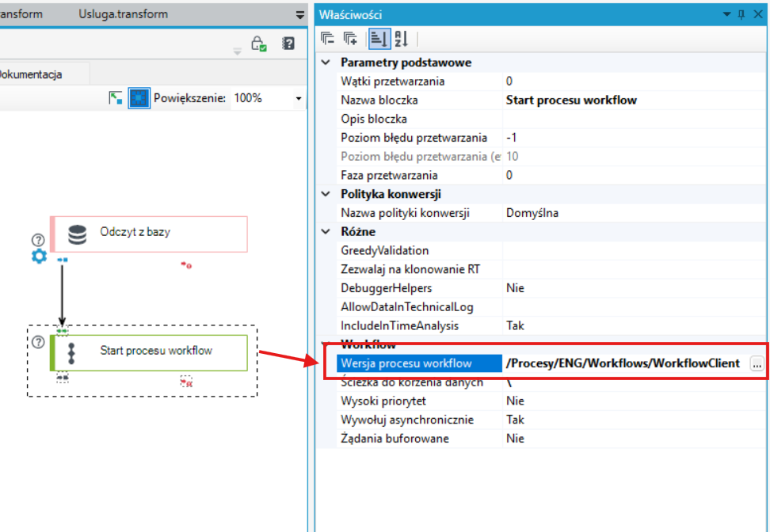Open the Powiększenie 100% zoom dropdown
770x532 pixels.
[298, 98]
